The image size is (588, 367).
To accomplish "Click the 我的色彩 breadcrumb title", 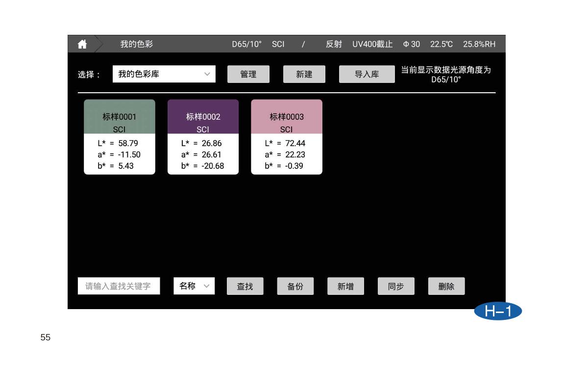I will [137, 44].
